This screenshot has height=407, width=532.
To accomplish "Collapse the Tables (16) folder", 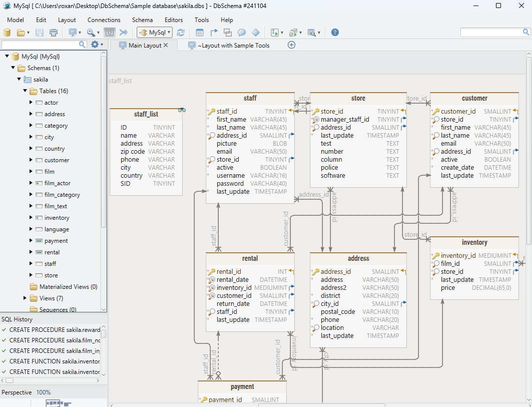I will (25, 91).
